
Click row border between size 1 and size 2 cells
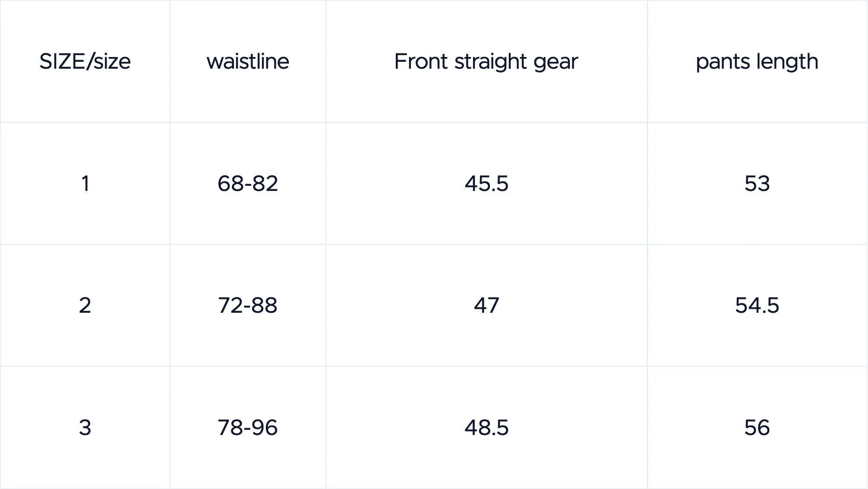[x=85, y=244]
